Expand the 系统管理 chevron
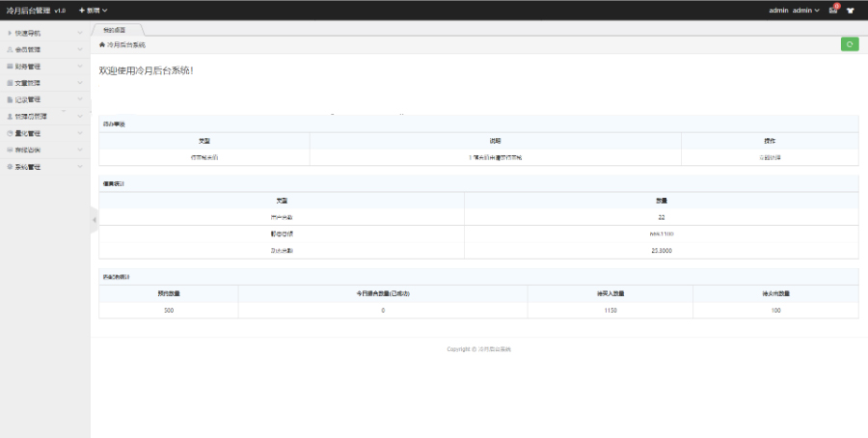The image size is (868, 438). pos(80,167)
